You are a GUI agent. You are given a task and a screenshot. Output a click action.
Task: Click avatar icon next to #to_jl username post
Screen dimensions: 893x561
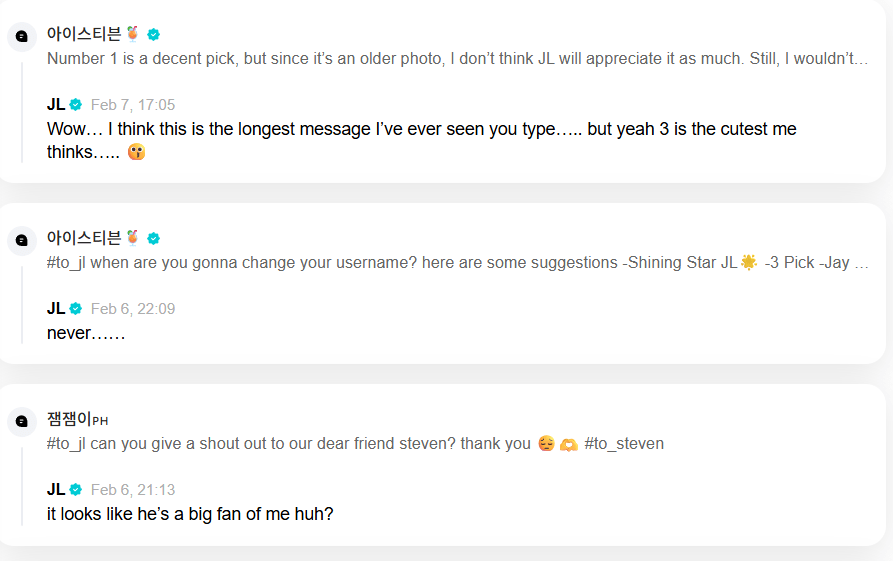22,241
